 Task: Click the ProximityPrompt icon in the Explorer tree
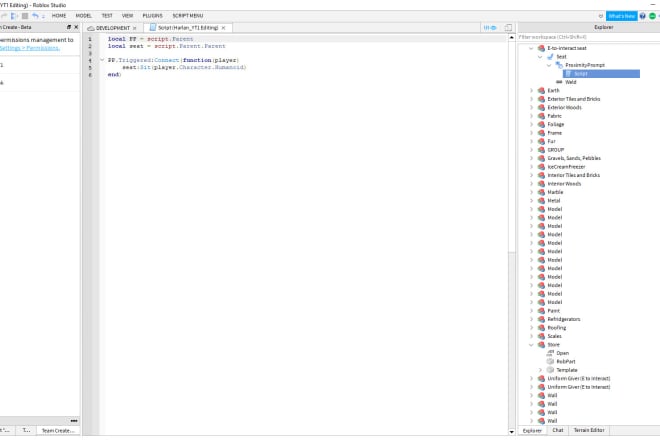click(559, 65)
